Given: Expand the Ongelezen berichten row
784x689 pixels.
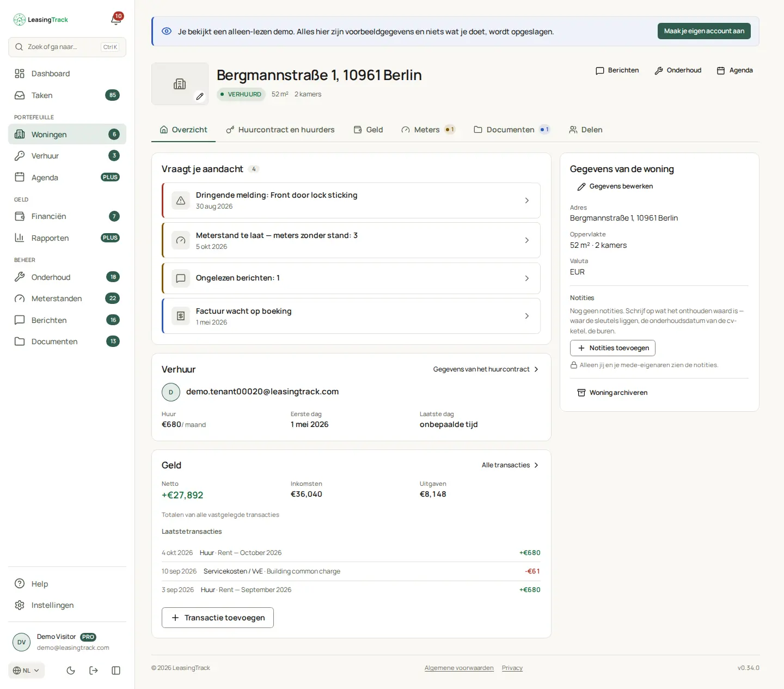Looking at the screenshot, I should tap(351, 278).
